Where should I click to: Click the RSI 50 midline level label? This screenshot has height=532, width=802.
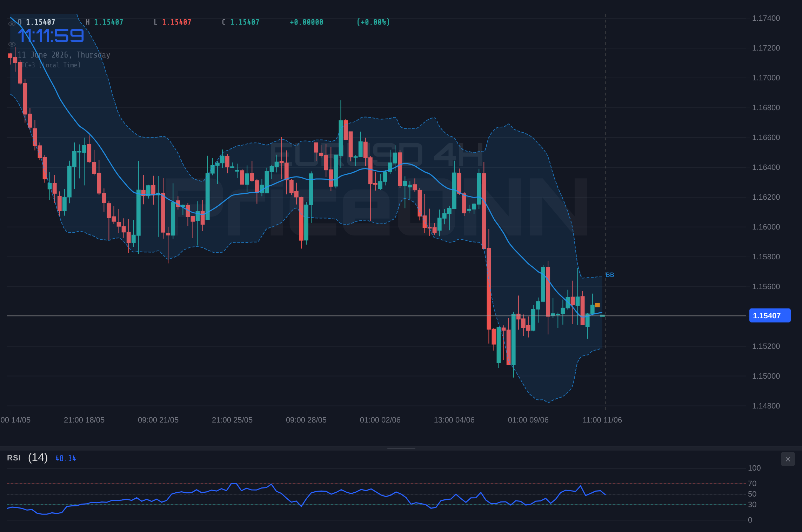pos(752,494)
